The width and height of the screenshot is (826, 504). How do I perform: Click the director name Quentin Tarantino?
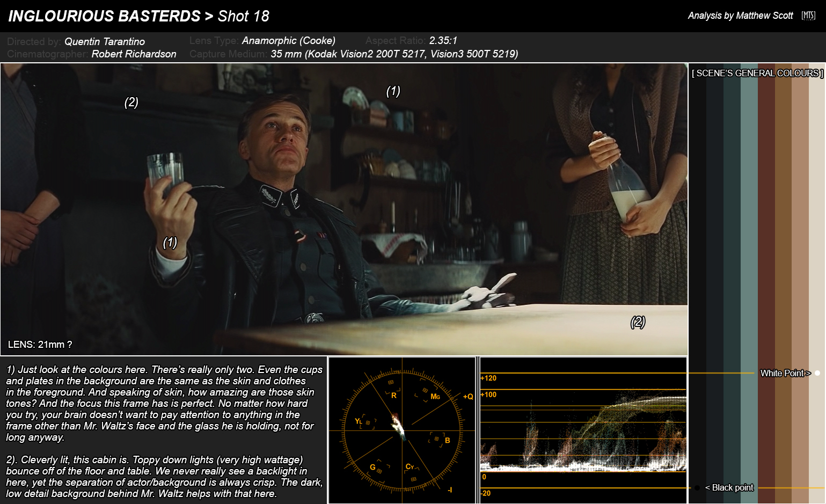point(105,41)
